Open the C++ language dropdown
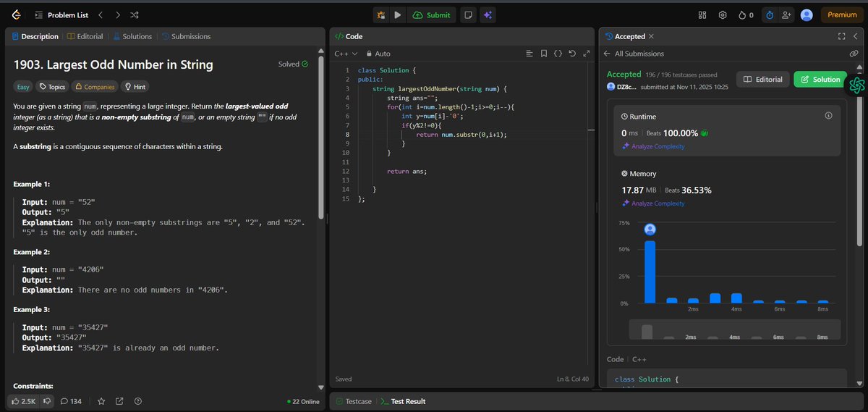The width and height of the screenshot is (868, 412). click(x=345, y=54)
